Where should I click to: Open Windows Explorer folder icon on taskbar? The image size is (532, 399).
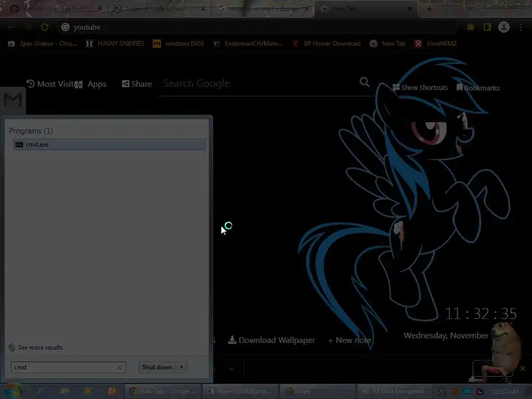(x=65, y=391)
